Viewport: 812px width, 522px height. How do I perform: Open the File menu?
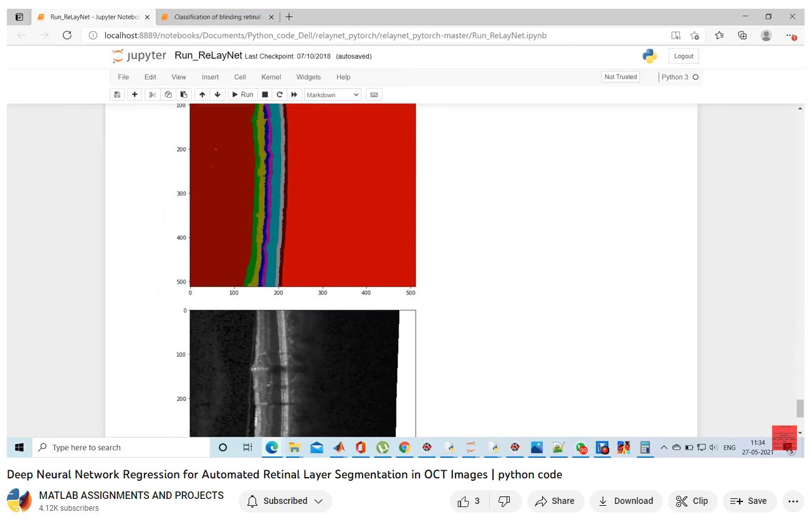(x=123, y=77)
